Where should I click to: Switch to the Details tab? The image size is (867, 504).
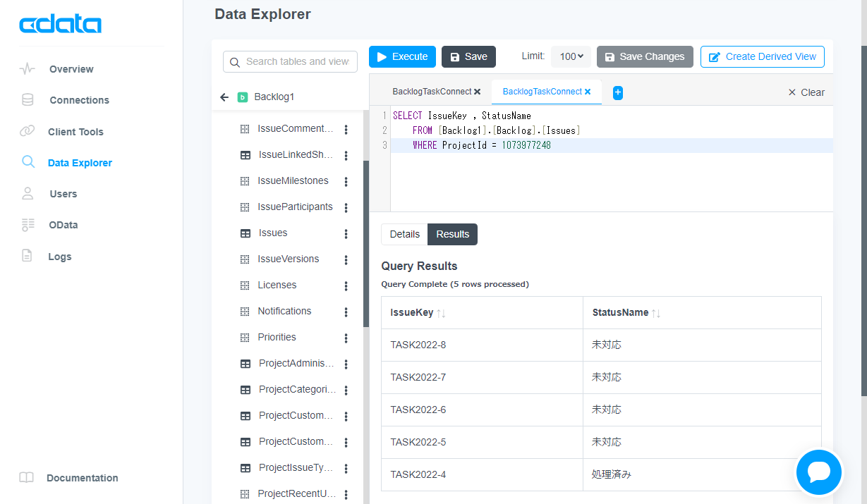pyautogui.click(x=404, y=233)
